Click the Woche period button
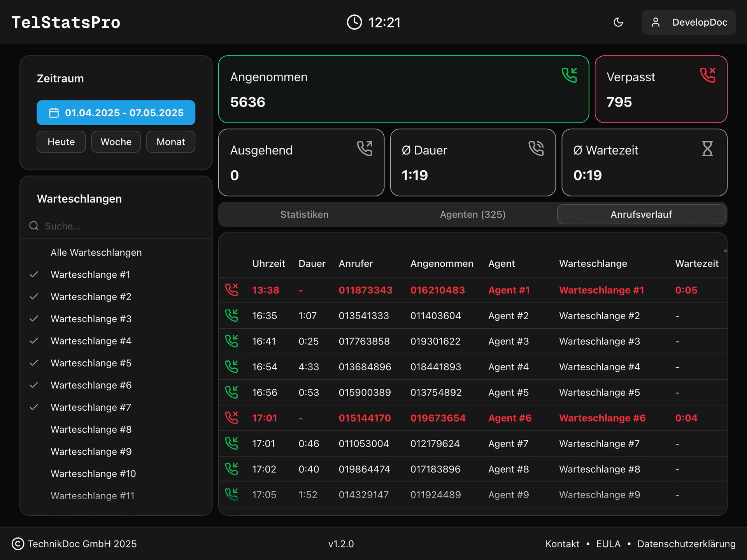The height and width of the screenshot is (560, 747). (116, 142)
